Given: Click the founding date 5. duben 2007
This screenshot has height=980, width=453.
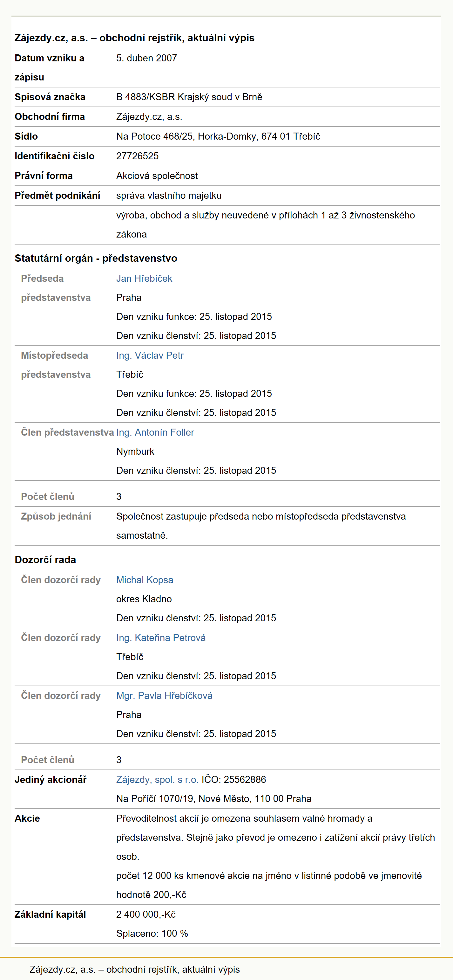Looking at the screenshot, I should pyautogui.click(x=147, y=58).
